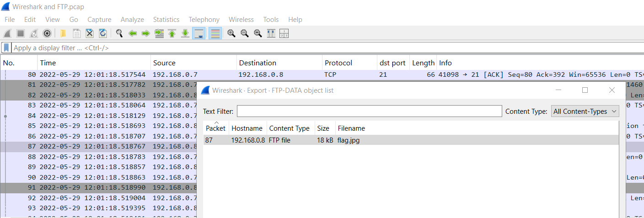This screenshot has height=218, width=644.
Task: Open the File menu
Action: (x=10, y=20)
